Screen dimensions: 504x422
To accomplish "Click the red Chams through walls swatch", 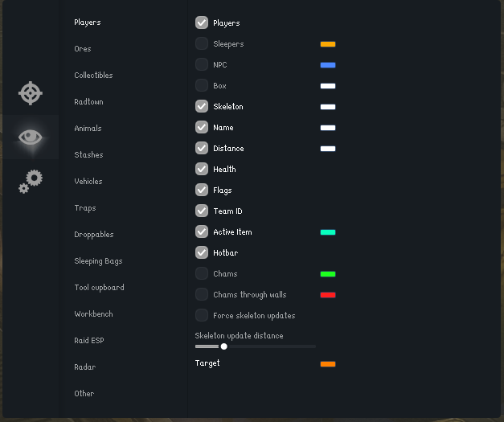I will pyautogui.click(x=327, y=295).
